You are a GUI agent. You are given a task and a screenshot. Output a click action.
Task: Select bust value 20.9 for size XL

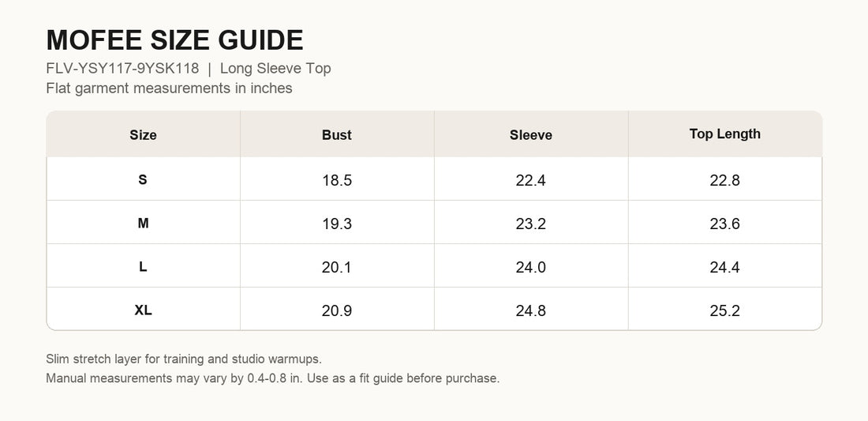point(337,310)
